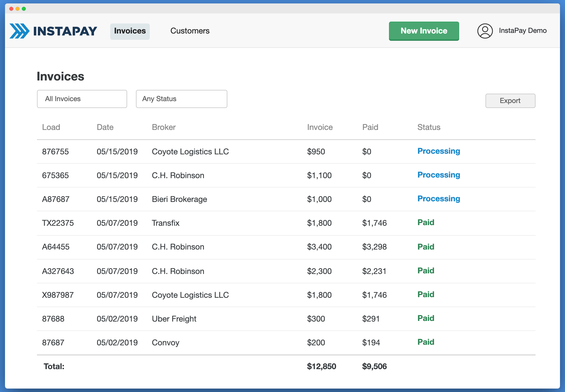Sort by the Paid column header
This screenshot has width=565, height=392.
click(x=370, y=127)
